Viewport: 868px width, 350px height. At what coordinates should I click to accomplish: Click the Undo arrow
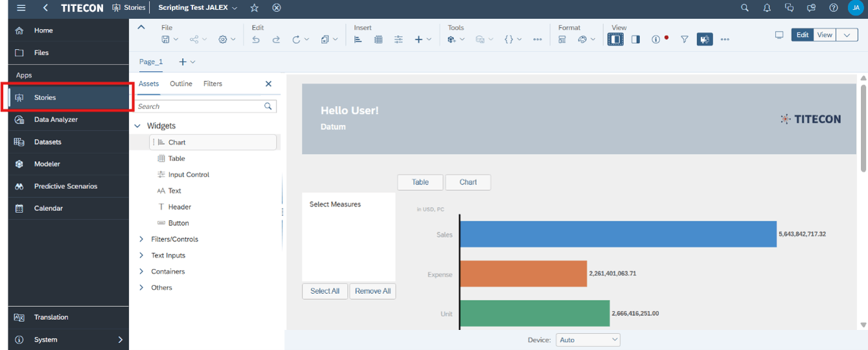coord(256,39)
